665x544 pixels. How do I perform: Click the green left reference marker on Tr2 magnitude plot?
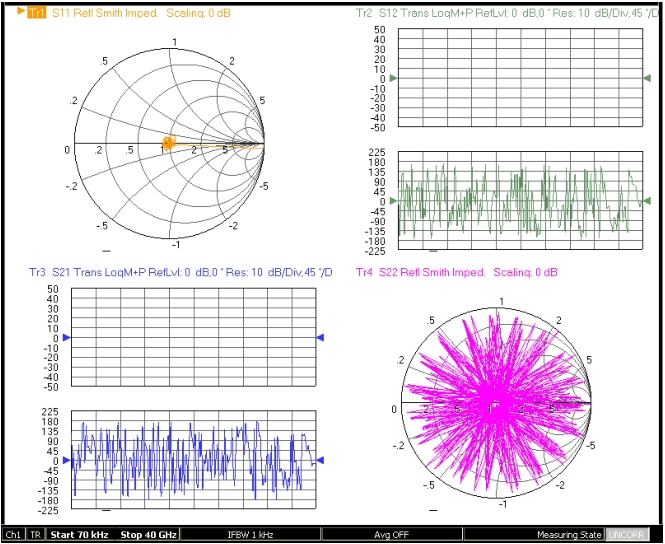click(394, 78)
